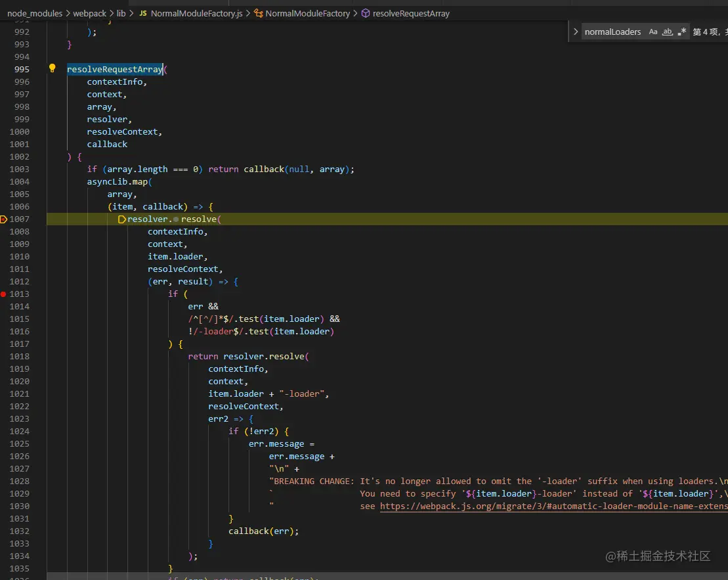Click line number 995 in gutter
Image resolution: width=728 pixels, height=580 pixels.
click(22, 69)
